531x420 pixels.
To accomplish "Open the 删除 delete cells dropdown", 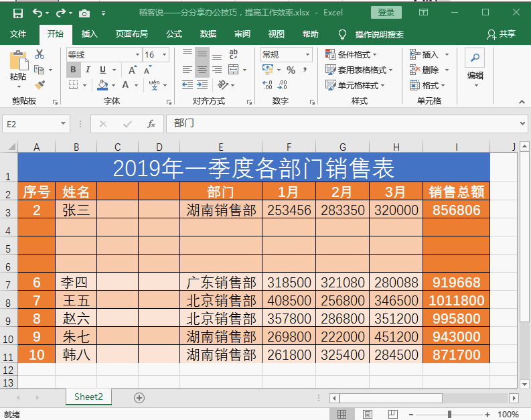I will point(447,70).
